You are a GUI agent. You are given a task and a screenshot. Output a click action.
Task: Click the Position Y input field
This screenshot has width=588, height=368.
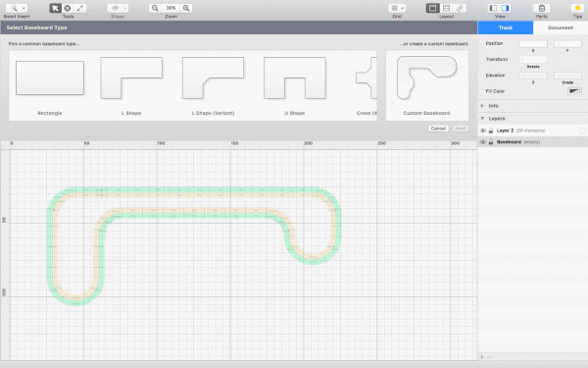point(567,44)
